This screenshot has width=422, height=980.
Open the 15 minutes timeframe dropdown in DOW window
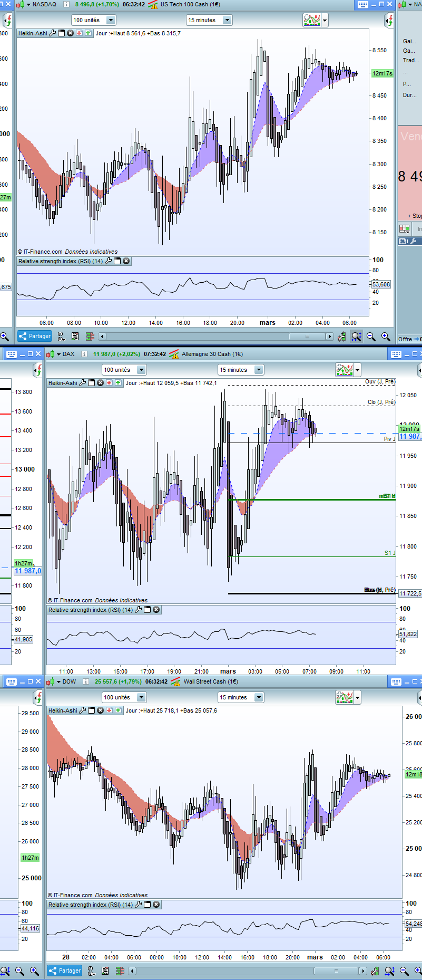tap(241, 697)
